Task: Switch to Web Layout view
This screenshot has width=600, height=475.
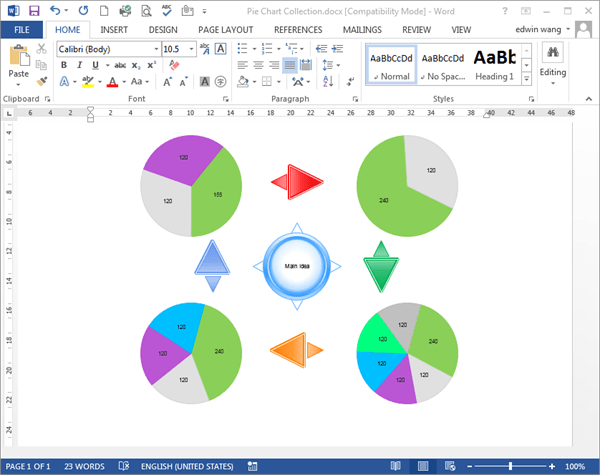Action: tap(450, 466)
